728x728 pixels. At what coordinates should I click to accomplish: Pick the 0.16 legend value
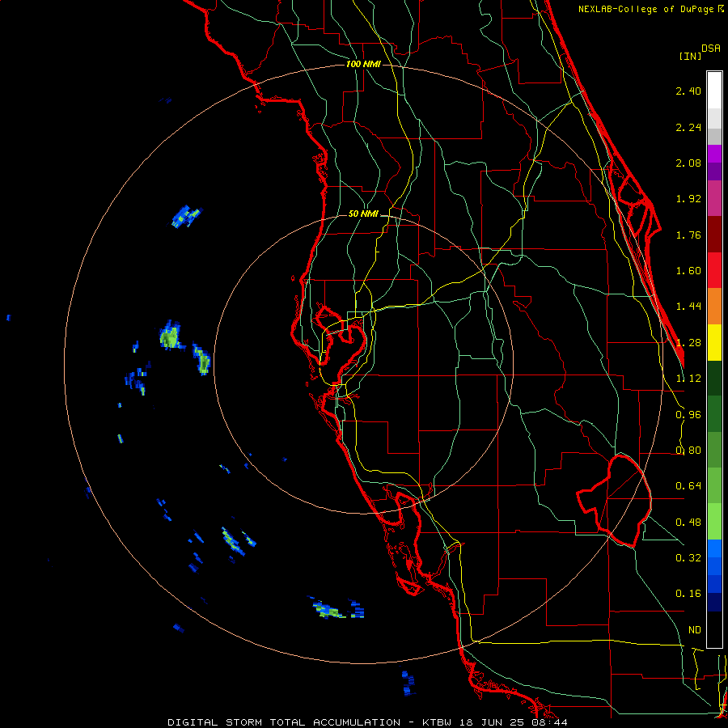click(x=688, y=594)
